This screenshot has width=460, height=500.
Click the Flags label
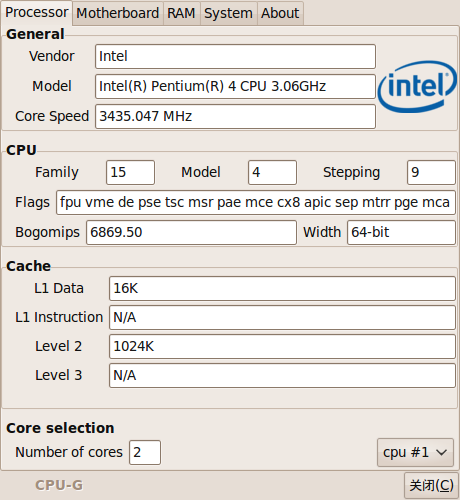point(32,202)
